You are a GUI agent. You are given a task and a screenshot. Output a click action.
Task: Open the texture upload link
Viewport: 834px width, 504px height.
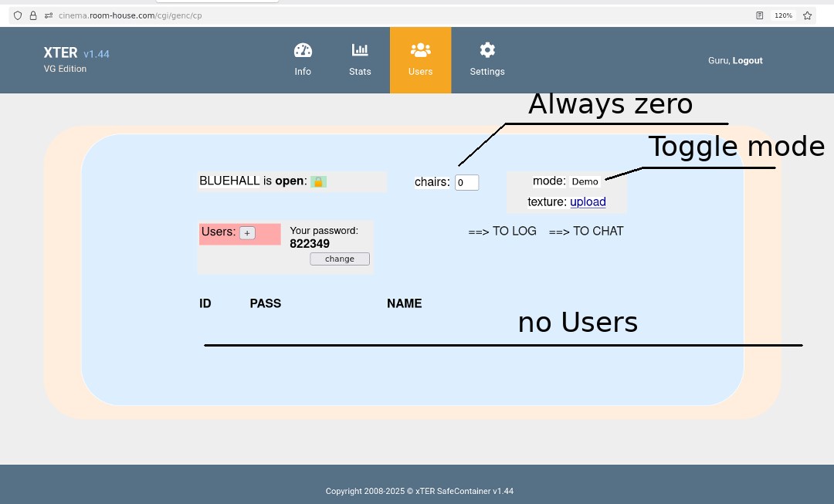click(588, 202)
